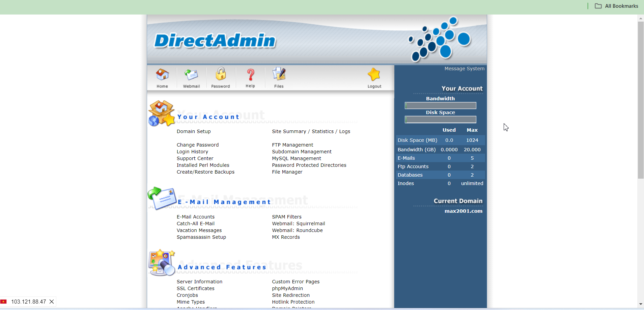Click the E-Mail Management envelope icon
644x310 pixels.
[x=162, y=198]
